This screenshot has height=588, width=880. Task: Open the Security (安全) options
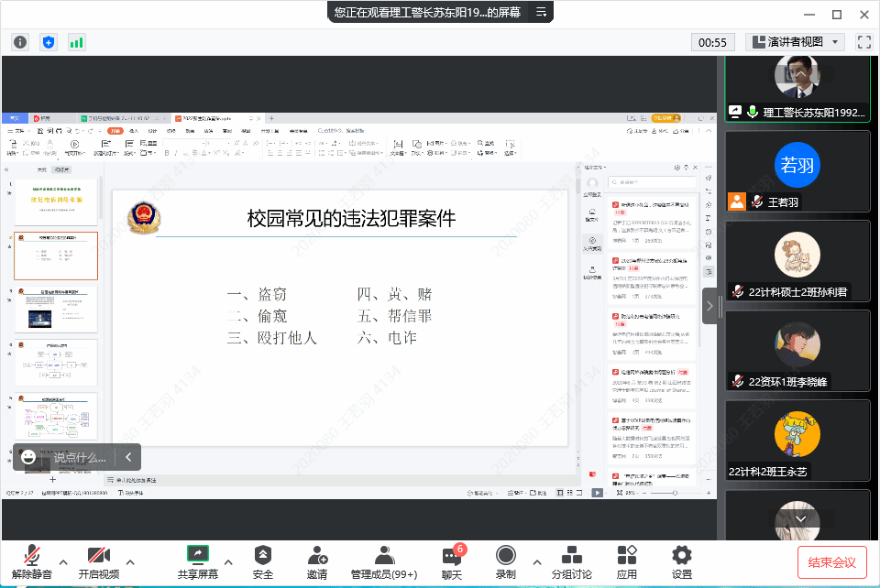pos(263,562)
